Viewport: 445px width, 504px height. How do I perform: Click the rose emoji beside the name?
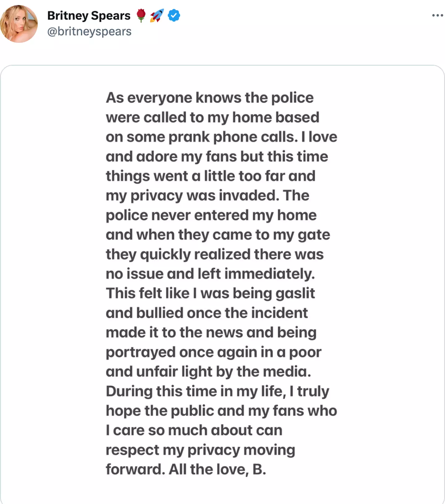[141, 15]
